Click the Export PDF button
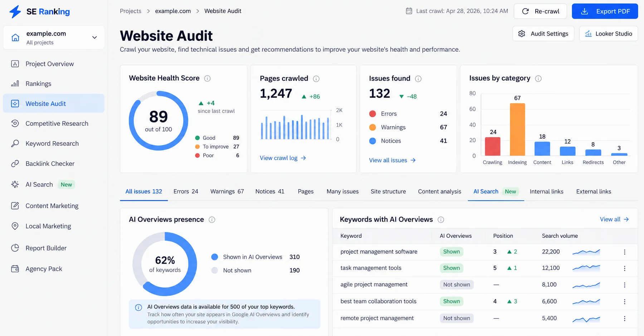 (605, 11)
